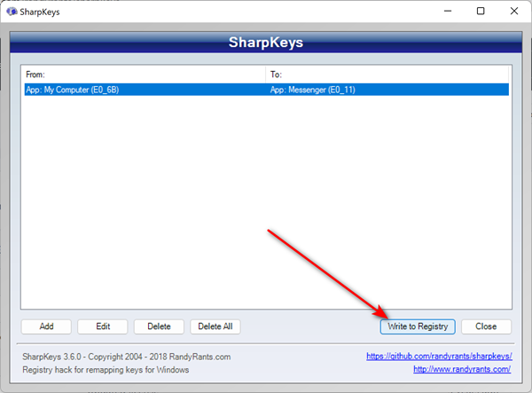Click the SharpKeys title bar app icon
The height and width of the screenshot is (393, 532).
pyautogui.click(x=12, y=12)
